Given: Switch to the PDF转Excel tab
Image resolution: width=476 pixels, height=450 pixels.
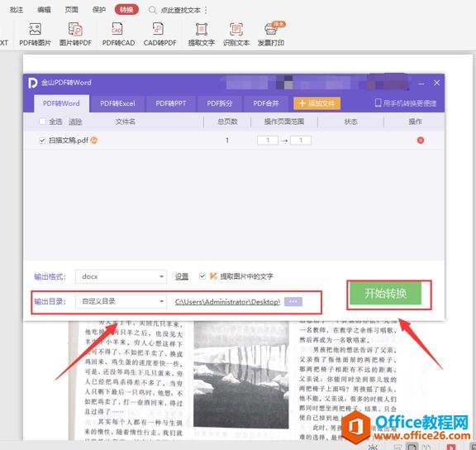Looking at the screenshot, I should click(x=117, y=103).
